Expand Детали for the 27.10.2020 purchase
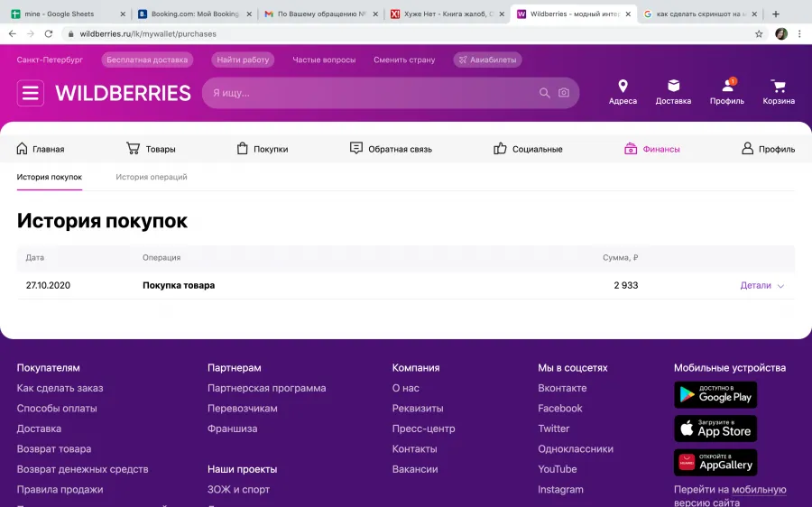812x507 pixels. pos(761,285)
